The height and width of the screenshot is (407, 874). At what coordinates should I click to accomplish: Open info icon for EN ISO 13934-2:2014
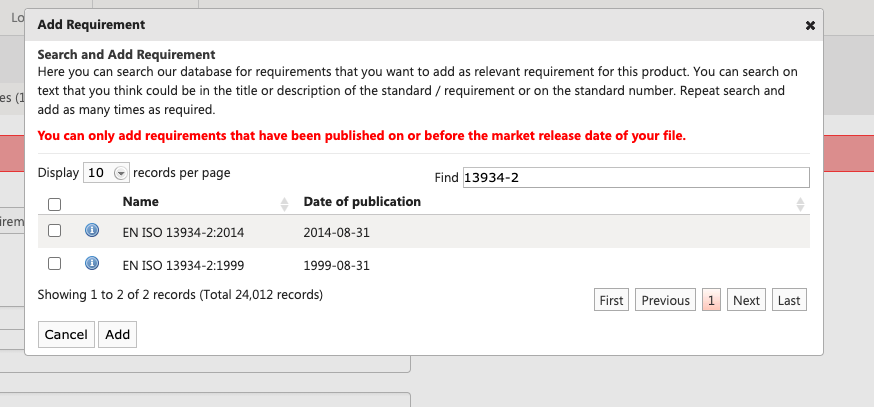(92, 230)
